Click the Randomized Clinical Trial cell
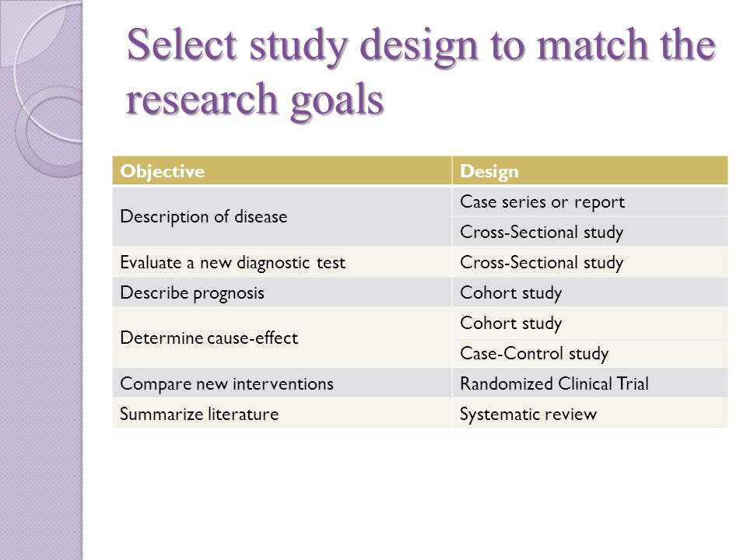Viewport: 747px width, 560px height. point(590,383)
